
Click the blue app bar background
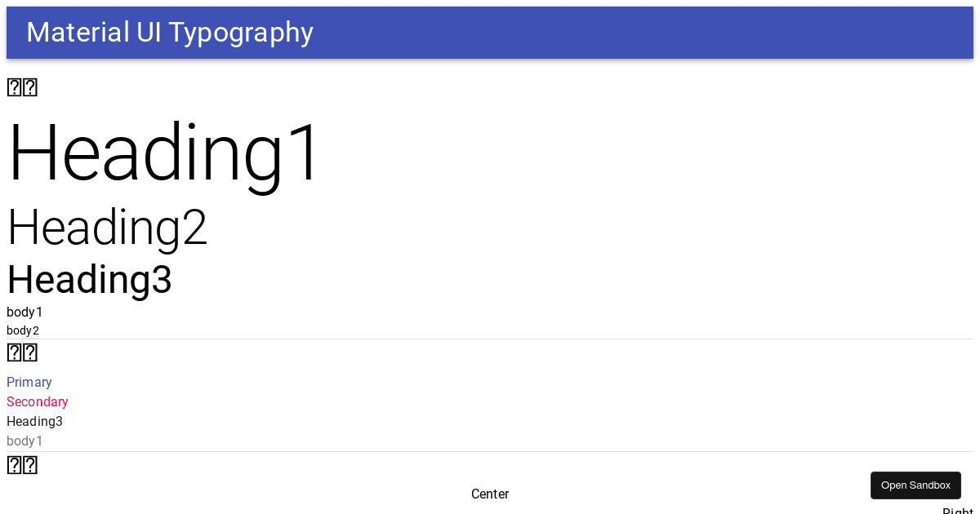click(x=572, y=33)
